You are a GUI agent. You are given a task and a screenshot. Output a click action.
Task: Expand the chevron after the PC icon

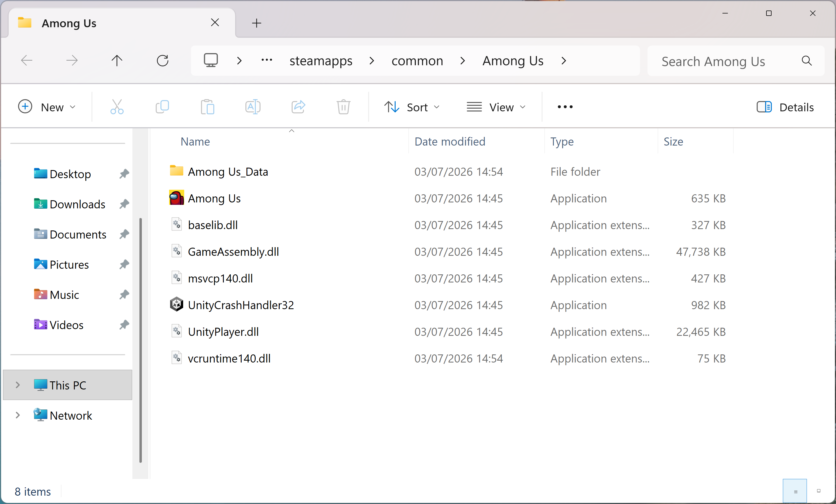239,61
